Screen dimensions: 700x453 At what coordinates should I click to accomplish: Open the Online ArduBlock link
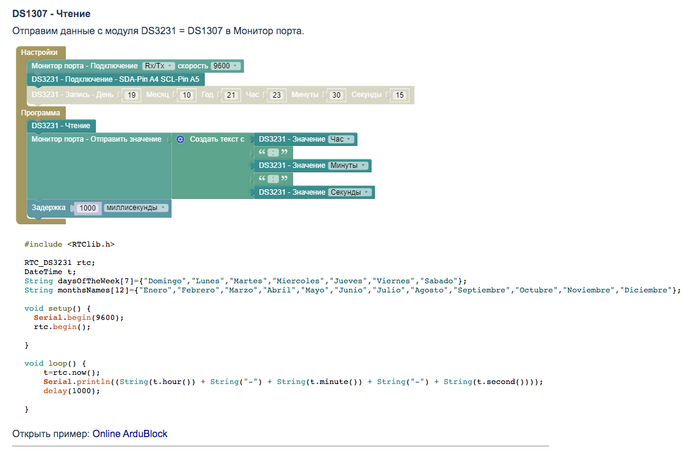coord(130,434)
